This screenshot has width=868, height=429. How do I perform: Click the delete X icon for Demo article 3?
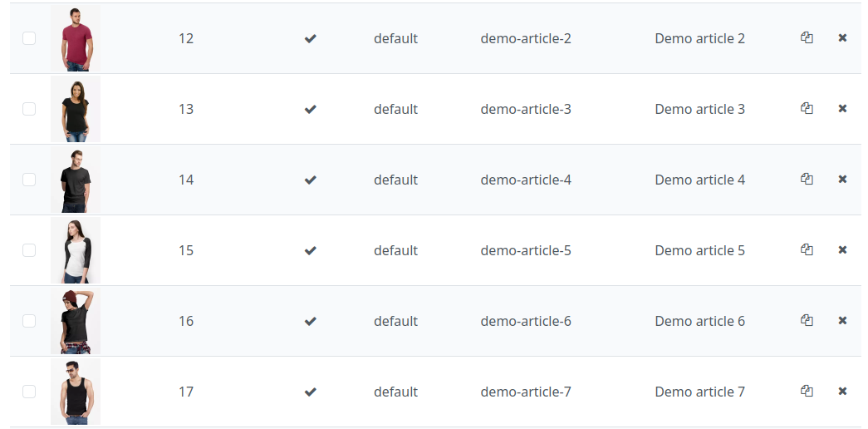pos(842,109)
